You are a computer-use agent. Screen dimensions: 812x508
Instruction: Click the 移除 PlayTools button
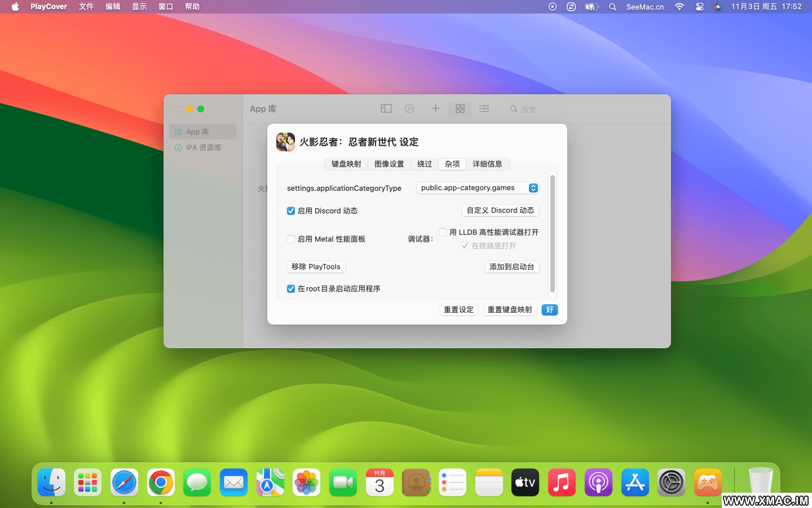(316, 266)
